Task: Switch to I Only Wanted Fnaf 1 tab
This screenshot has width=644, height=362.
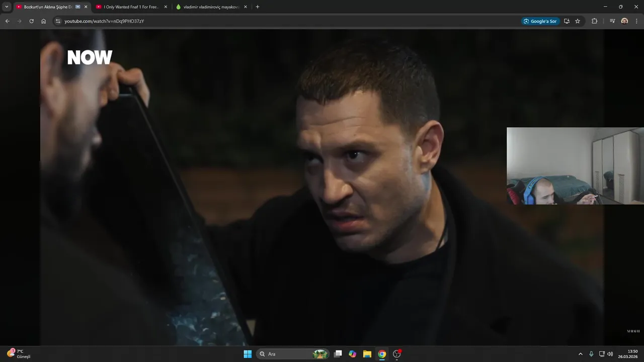Action: [x=131, y=7]
